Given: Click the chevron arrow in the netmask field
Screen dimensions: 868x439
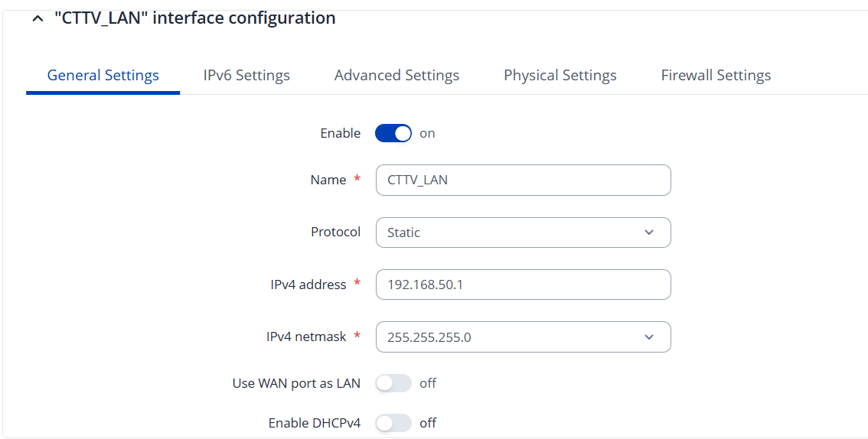Looking at the screenshot, I should 649,337.
